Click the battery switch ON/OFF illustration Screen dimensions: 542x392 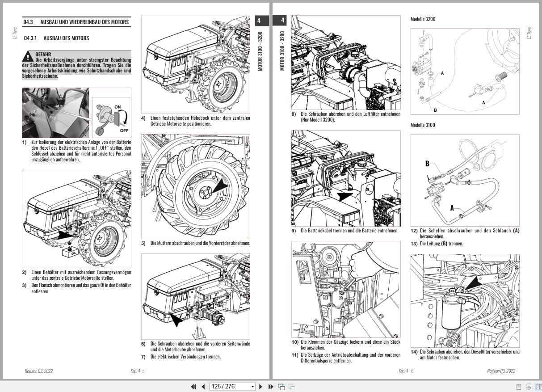(112, 118)
